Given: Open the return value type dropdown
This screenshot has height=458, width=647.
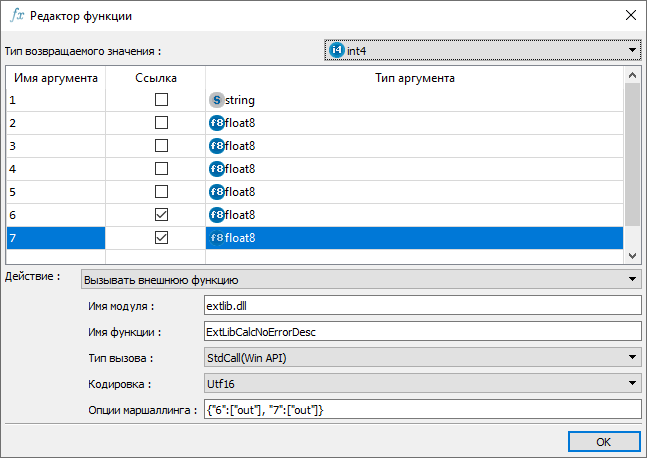Looking at the screenshot, I should [x=632, y=49].
